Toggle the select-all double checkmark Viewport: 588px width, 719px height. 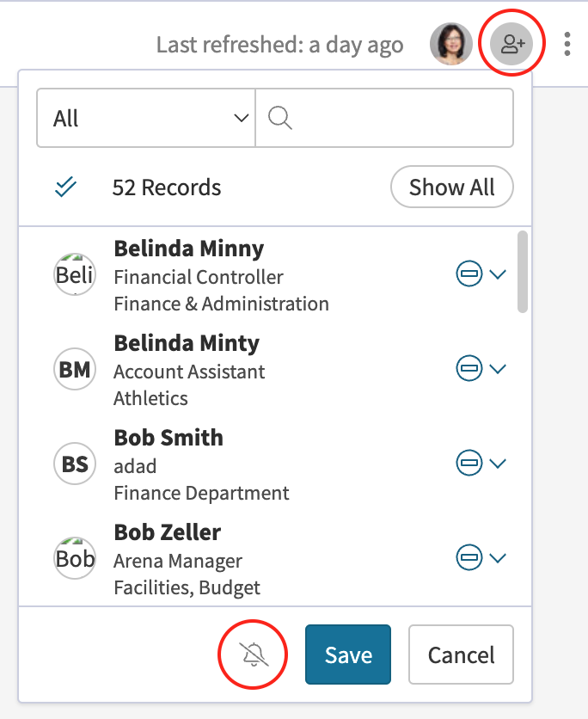[65, 187]
